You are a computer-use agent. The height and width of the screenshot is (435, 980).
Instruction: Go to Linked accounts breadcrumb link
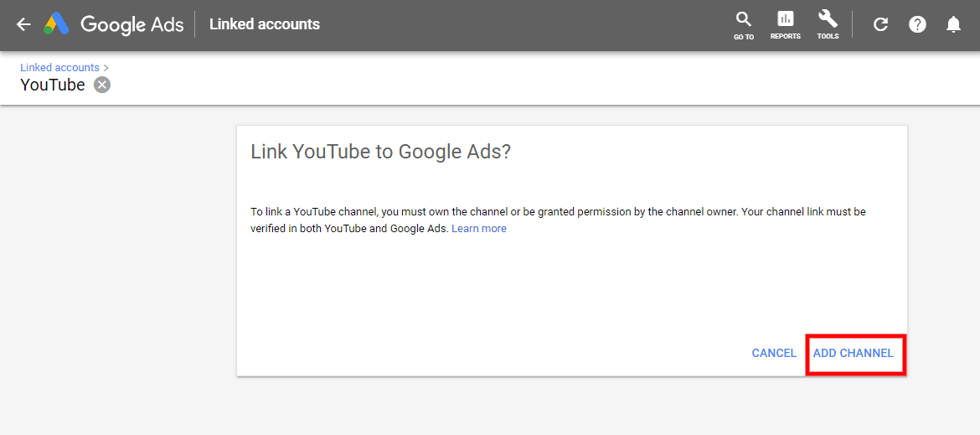click(x=59, y=67)
